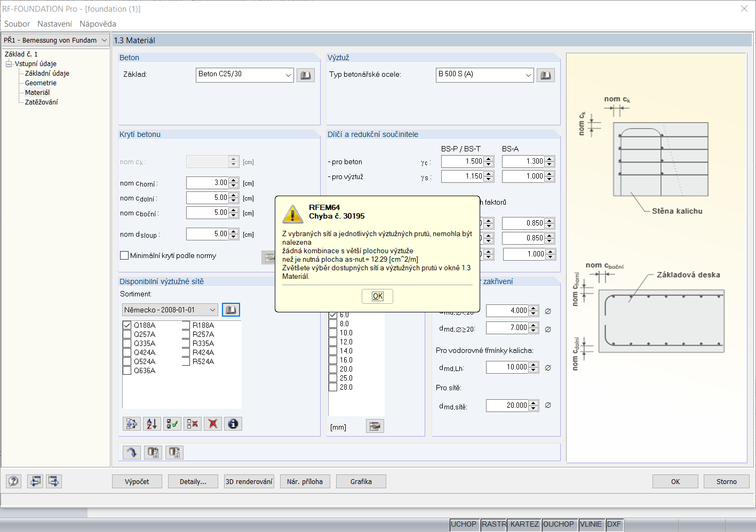Open the Nastavení menu
This screenshot has width=756, height=532.
click(54, 24)
